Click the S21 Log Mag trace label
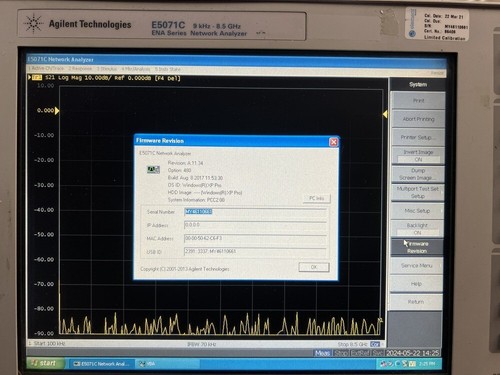The width and height of the screenshot is (500, 375). pos(113,78)
